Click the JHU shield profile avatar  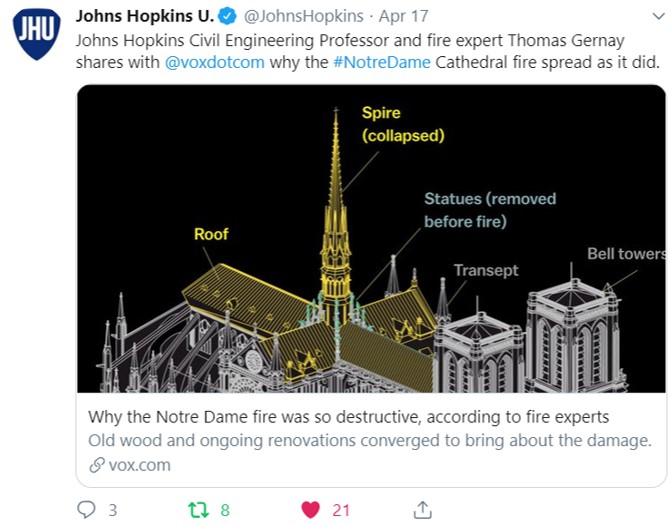[36, 33]
